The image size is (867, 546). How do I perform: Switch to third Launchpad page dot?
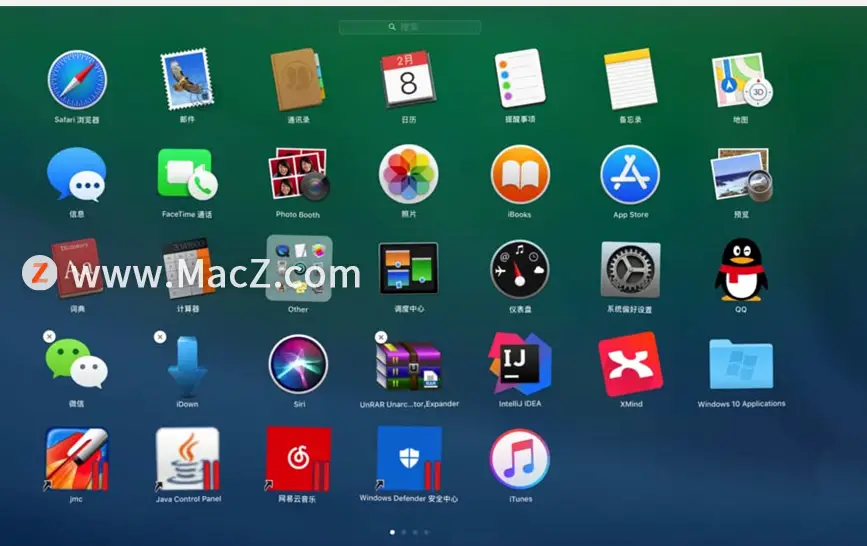coord(415,532)
